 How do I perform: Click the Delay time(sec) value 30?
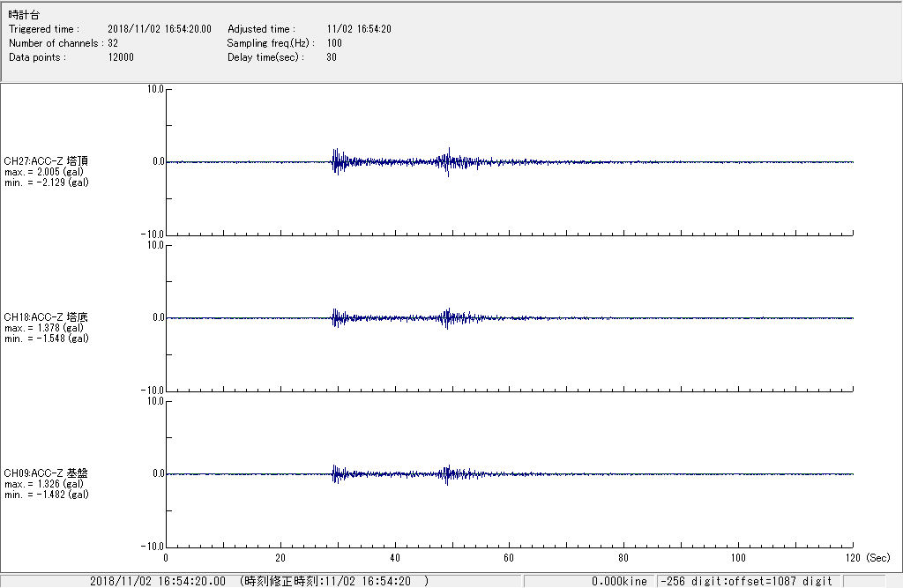(332, 57)
